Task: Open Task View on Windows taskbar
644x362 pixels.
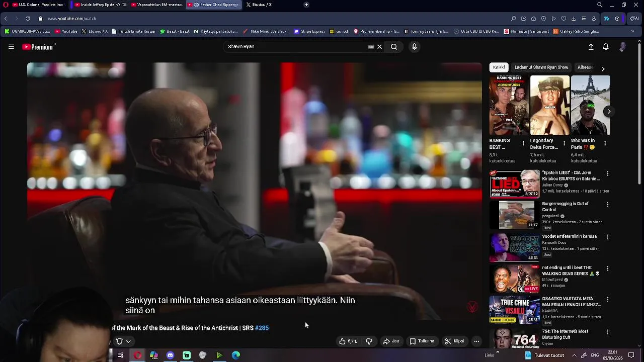Action: click(x=120, y=355)
